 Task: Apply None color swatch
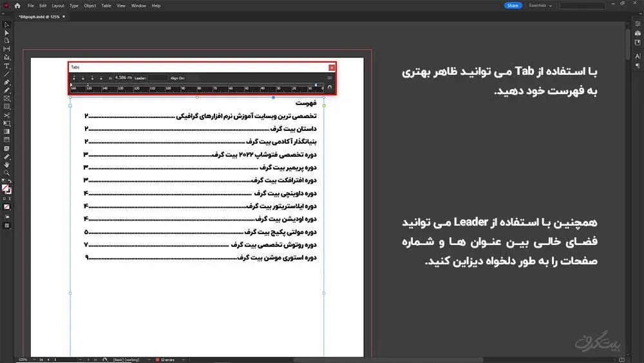tap(6, 207)
